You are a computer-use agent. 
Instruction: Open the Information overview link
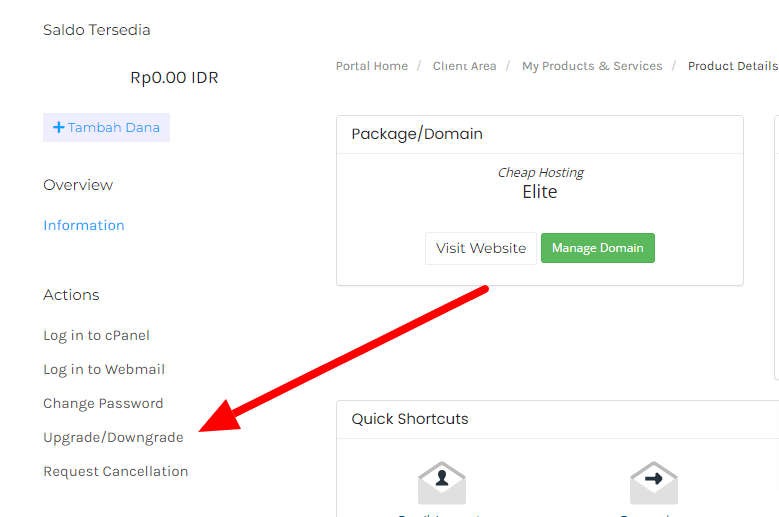[84, 225]
